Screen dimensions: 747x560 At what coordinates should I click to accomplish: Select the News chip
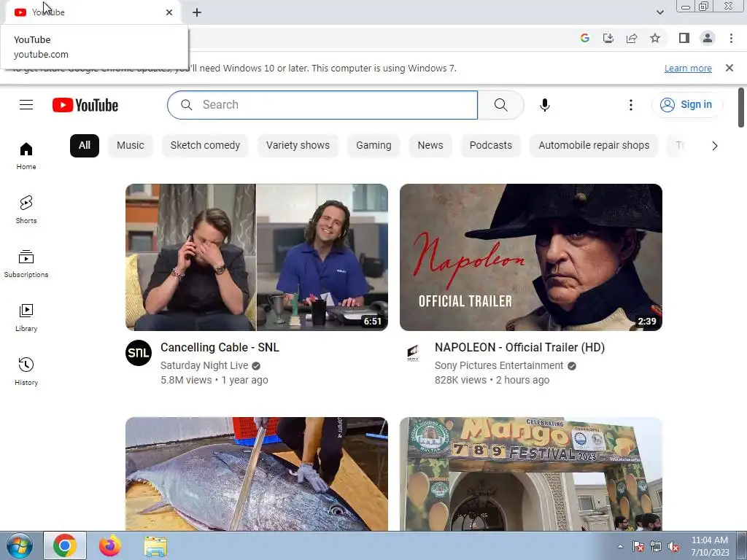pos(430,145)
